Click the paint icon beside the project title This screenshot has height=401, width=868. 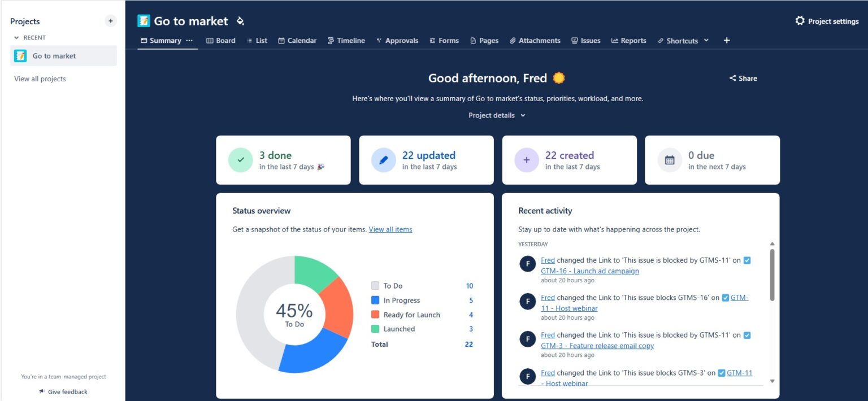pos(240,20)
